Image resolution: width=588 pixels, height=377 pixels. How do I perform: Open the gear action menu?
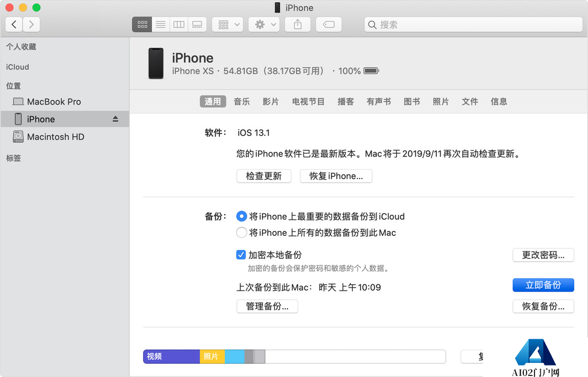coord(264,24)
